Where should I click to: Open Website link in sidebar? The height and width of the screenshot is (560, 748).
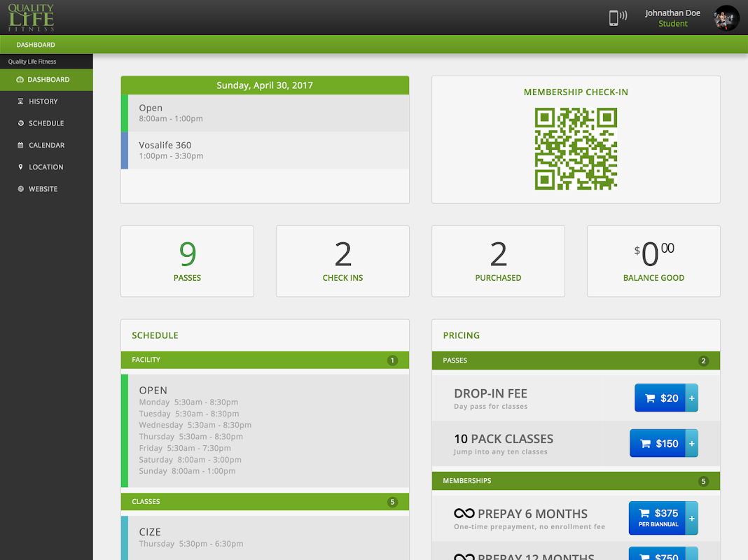click(43, 189)
